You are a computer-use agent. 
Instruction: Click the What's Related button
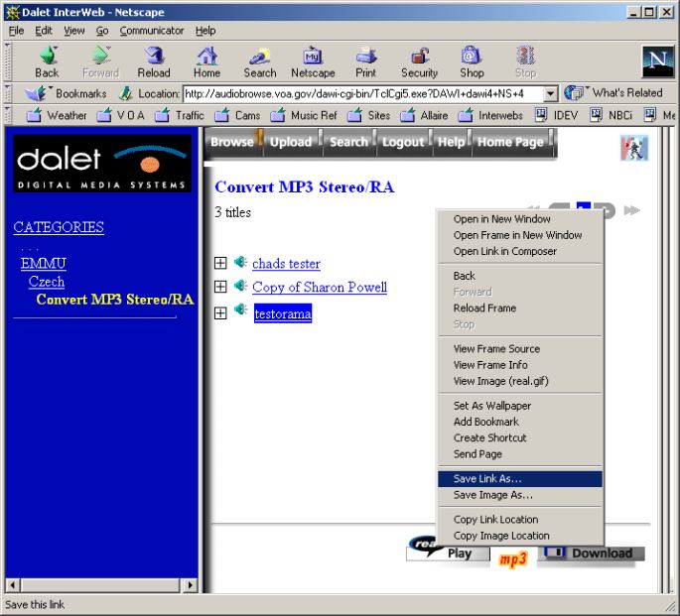[x=613, y=92]
